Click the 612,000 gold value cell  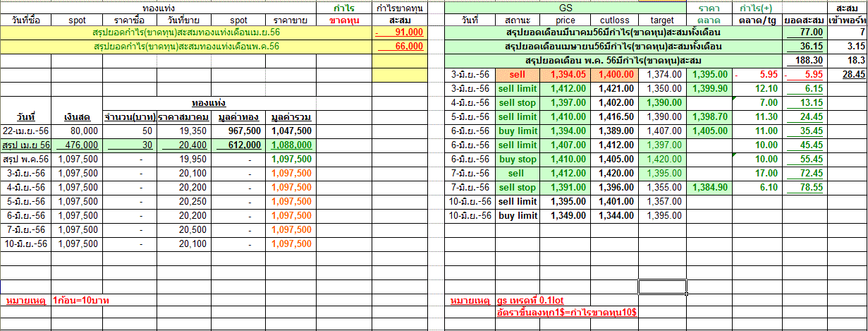click(239, 145)
